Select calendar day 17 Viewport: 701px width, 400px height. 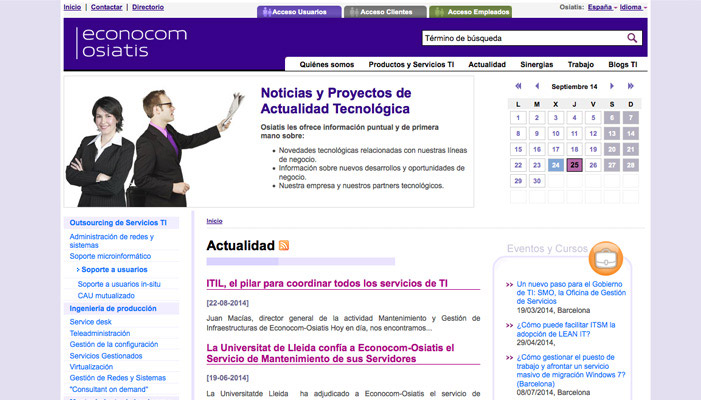pyautogui.click(x=556, y=149)
